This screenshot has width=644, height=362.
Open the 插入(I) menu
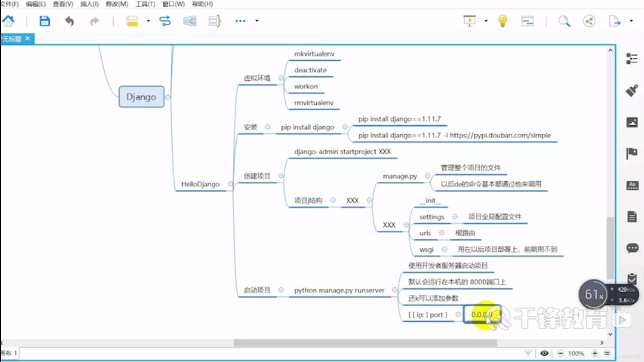coord(89,4)
